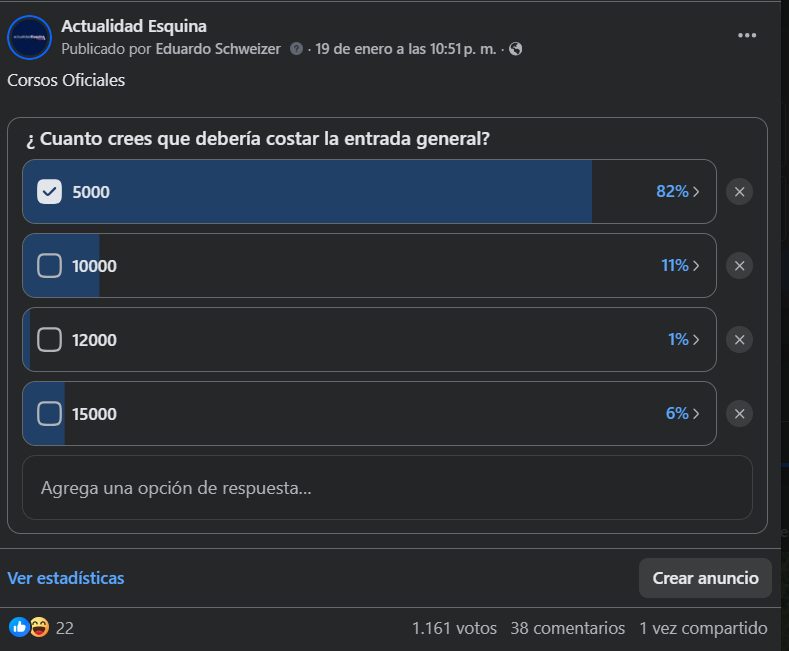Check the 10000 poll checkbox
The height and width of the screenshot is (651, 789).
pos(50,266)
